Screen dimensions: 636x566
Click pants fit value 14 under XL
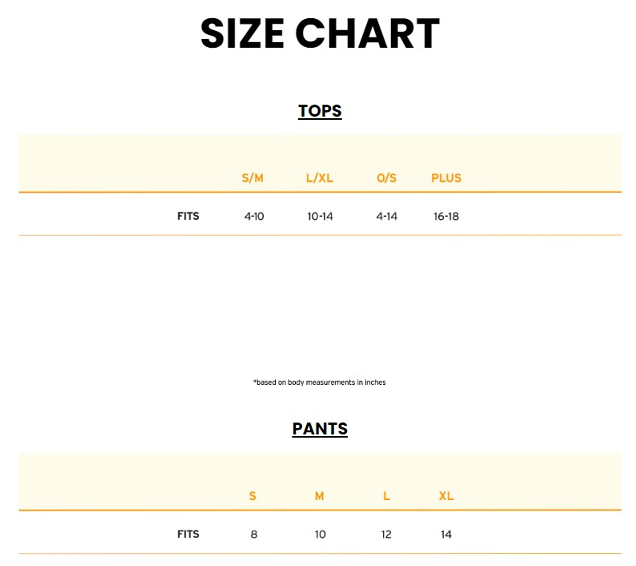pos(446,534)
